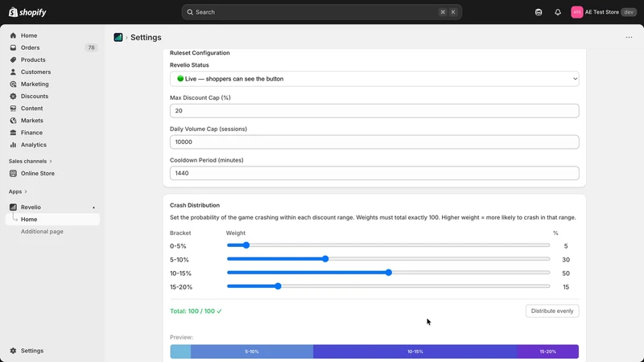Click the Customers person icon
This screenshot has height=362, width=644.
pyautogui.click(x=13, y=72)
